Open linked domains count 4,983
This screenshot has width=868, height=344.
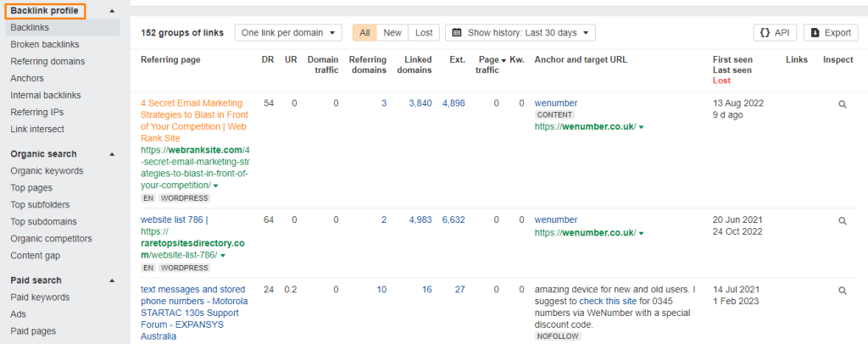pos(420,219)
